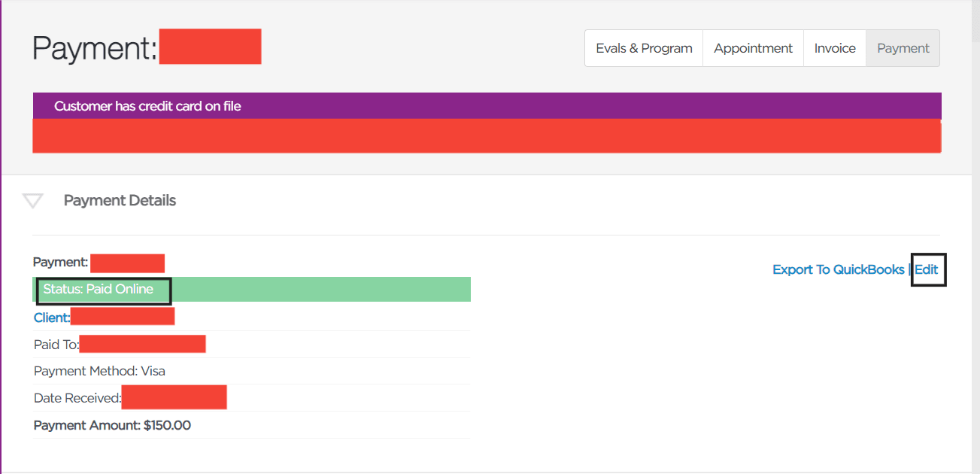This screenshot has height=474, width=980.
Task: Click the bold Payment: label in details
Action: [x=60, y=263]
